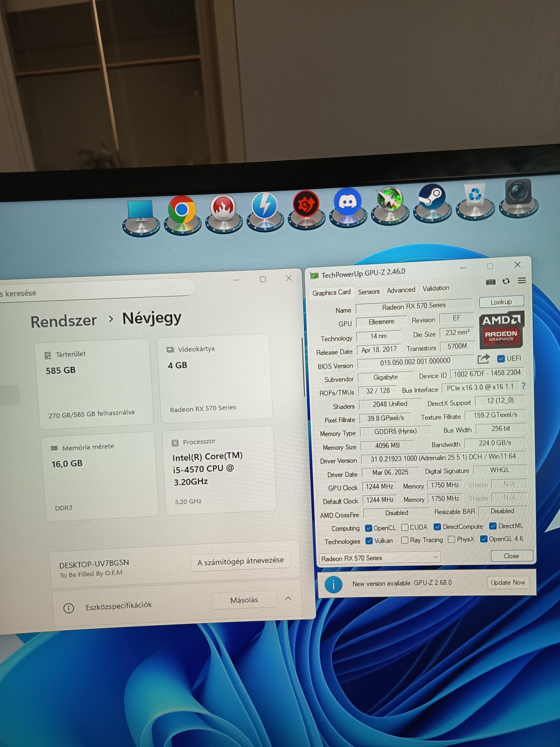Click the BIOS export share icon
The width and height of the screenshot is (560, 747).
coord(483,359)
